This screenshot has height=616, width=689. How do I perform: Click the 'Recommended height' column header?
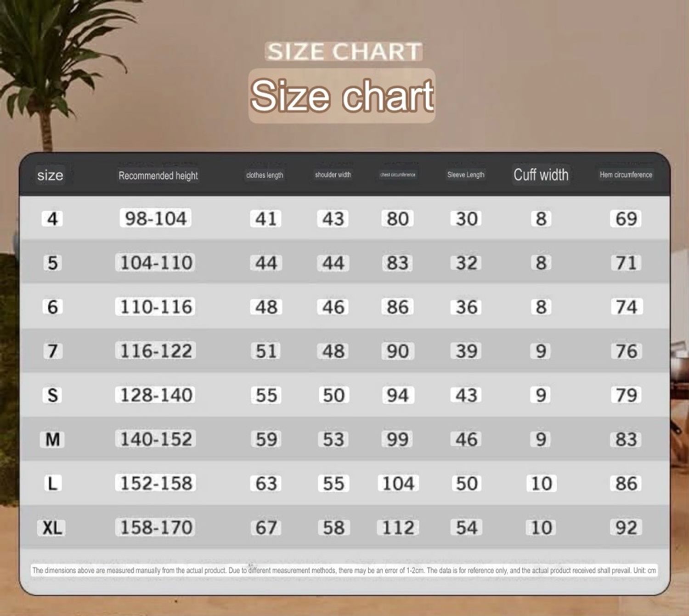point(158,175)
